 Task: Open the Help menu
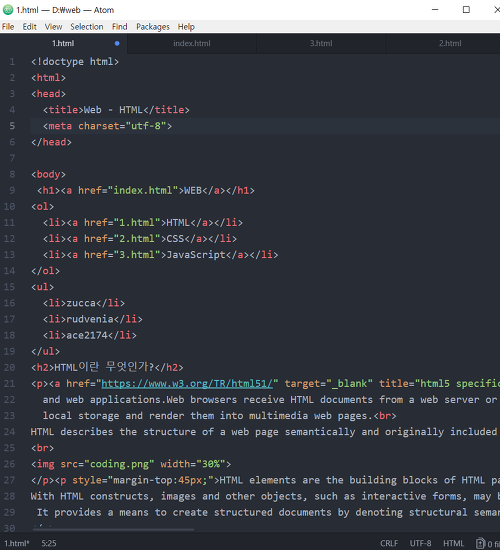[186, 27]
